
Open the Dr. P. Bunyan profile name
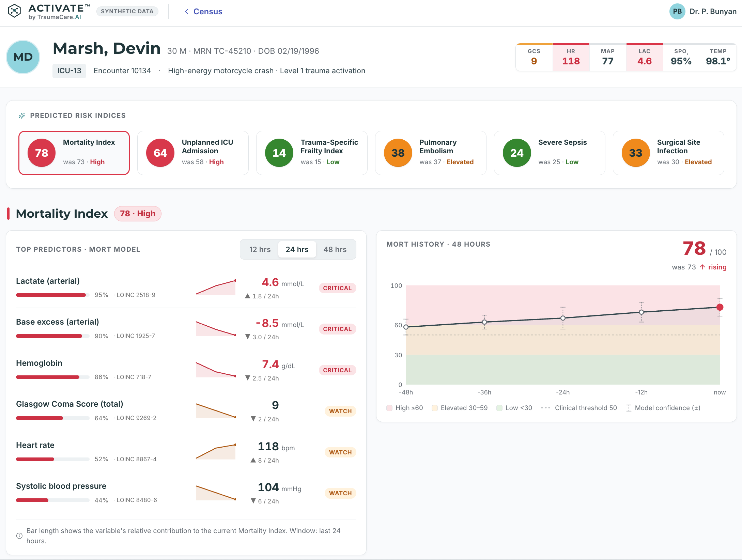click(713, 11)
